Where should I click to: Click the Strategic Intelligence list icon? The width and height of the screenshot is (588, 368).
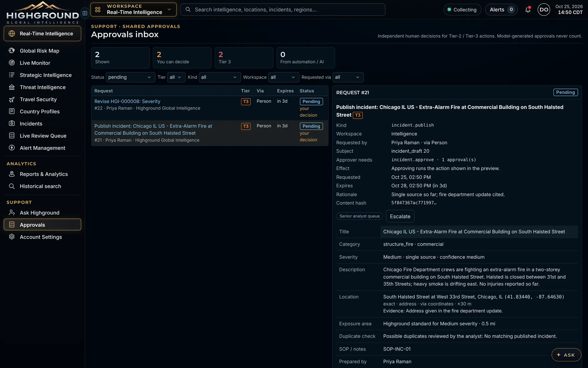click(12, 75)
